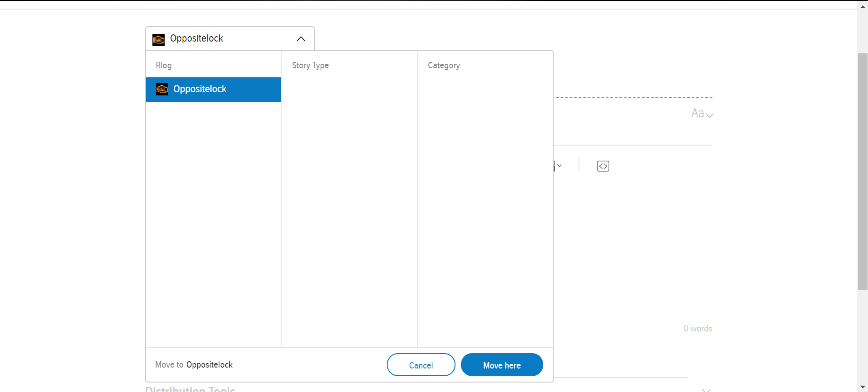Click the Oppositelock logo in blog list
Image resolution: width=868 pixels, height=392 pixels.
point(162,89)
